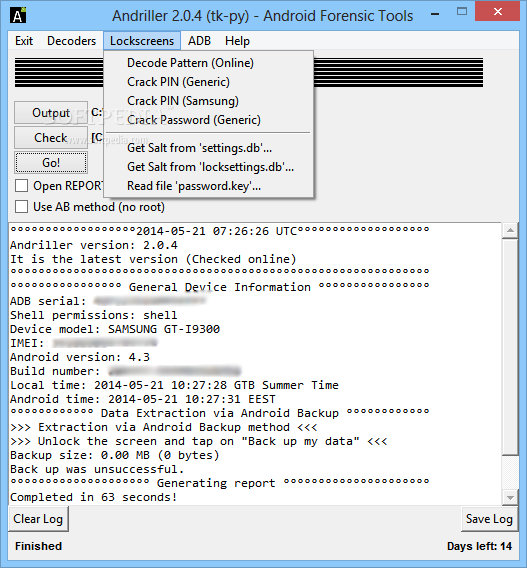527x568 pixels.
Task: Click the 'Generating report' log line
Action: click(219, 483)
